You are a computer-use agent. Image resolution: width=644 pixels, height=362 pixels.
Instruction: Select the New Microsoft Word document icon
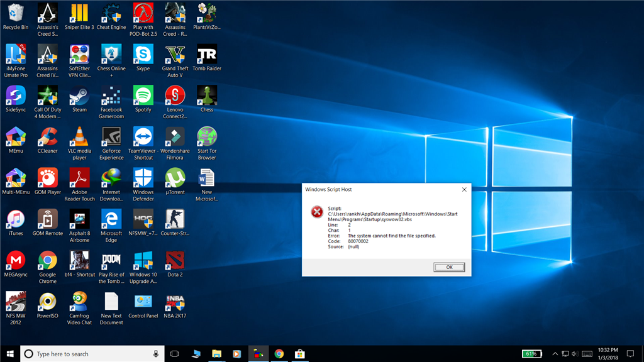coord(207,184)
